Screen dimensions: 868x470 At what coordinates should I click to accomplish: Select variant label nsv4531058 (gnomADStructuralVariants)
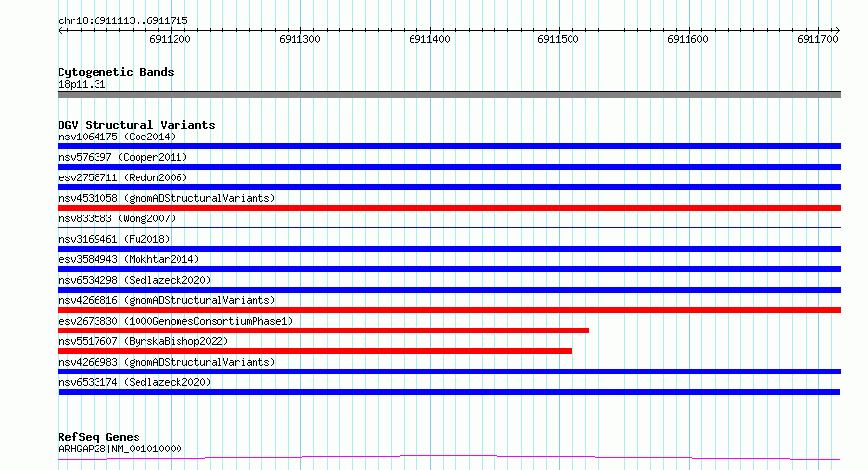(167, 198)
